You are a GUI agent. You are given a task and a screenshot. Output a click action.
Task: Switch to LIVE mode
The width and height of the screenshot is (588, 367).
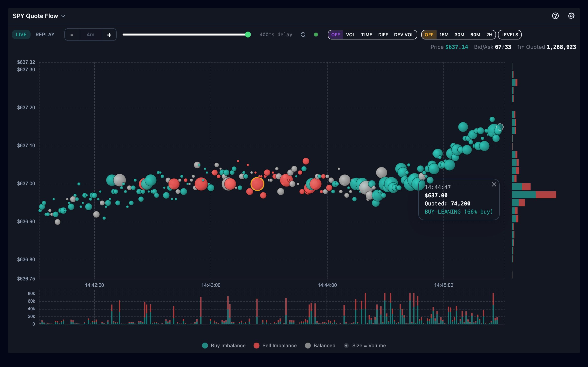(x=21, y=35)
